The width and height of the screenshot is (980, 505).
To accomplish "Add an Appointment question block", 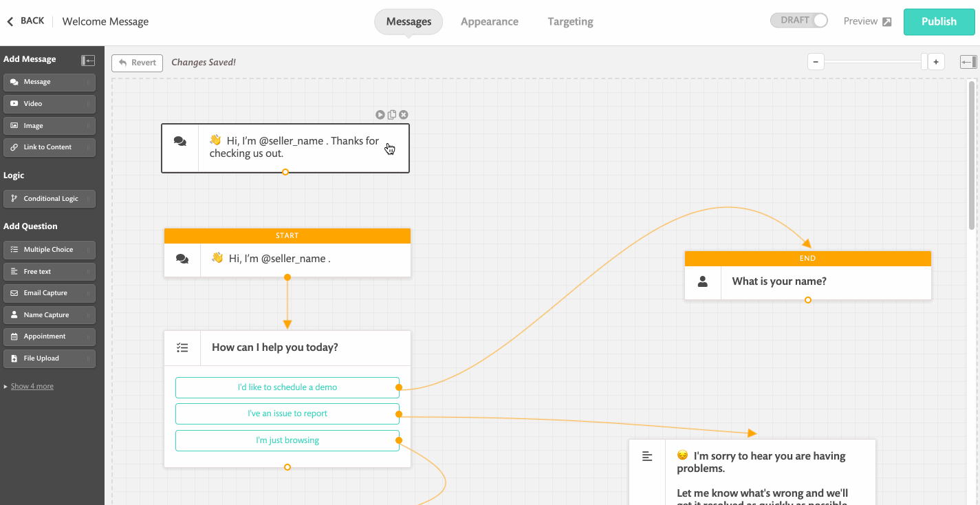I will (x=49, y=336).
